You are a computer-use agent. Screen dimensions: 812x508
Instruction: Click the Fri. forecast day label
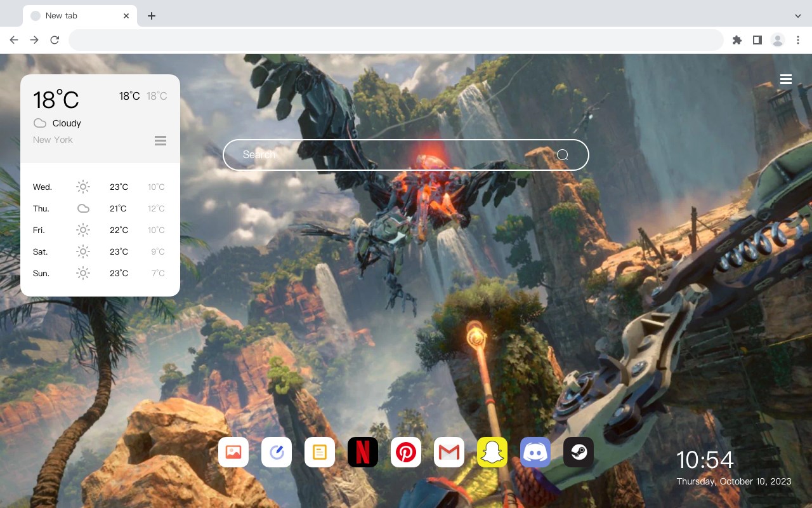coord(39,231)
